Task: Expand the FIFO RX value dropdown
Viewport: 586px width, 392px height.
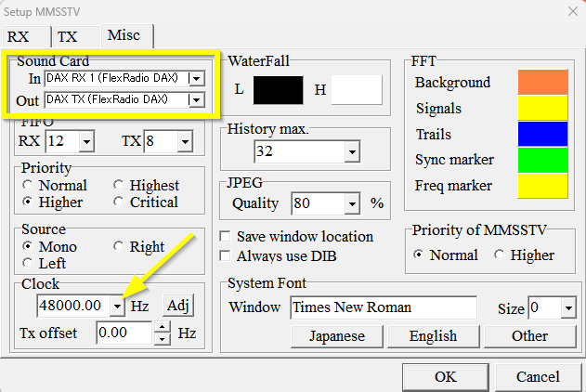Action: pos(86,141)
